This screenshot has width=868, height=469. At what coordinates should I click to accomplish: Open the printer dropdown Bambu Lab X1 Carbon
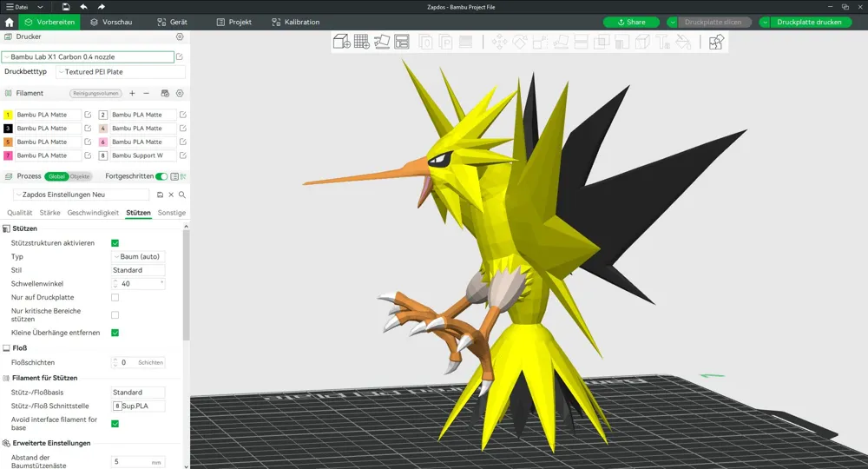click(x=88, y=57)
